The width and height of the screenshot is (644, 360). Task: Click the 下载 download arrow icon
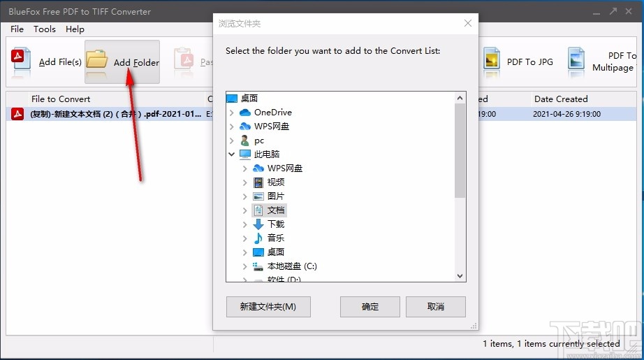click(x=258, y=224)
